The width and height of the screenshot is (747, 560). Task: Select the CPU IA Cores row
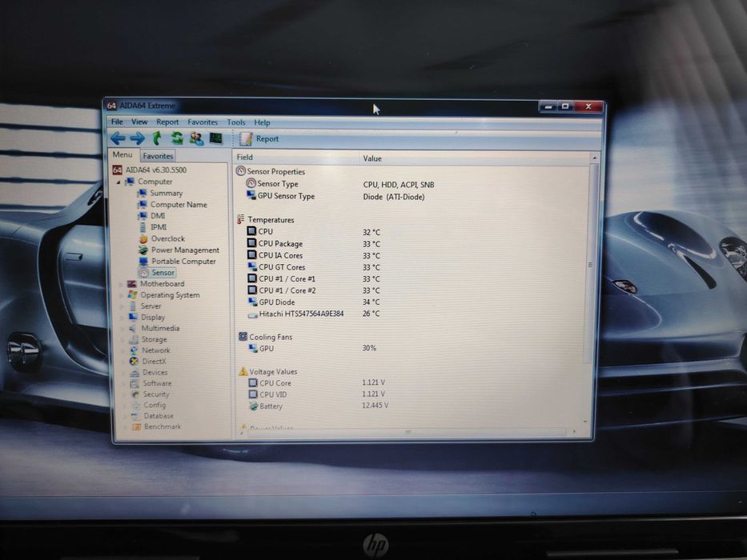click(314, 256)
